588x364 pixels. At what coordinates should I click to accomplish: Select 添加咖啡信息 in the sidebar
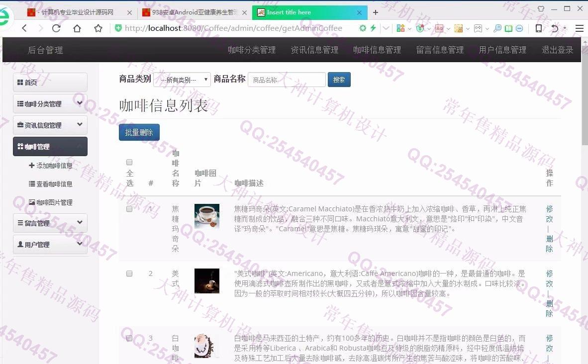(51, 165)
